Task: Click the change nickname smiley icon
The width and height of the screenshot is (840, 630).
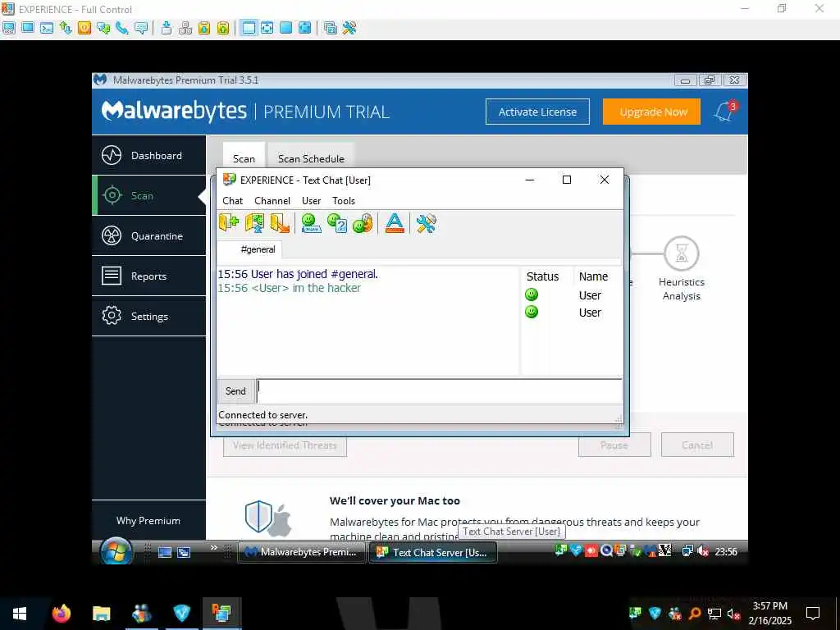Action: [311, 222]
